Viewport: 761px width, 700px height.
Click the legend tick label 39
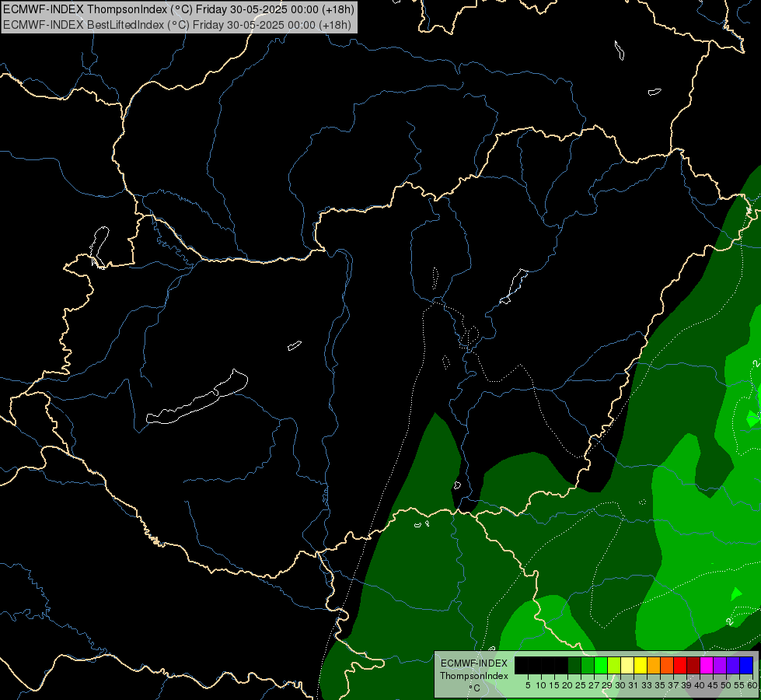pos(686,685)
